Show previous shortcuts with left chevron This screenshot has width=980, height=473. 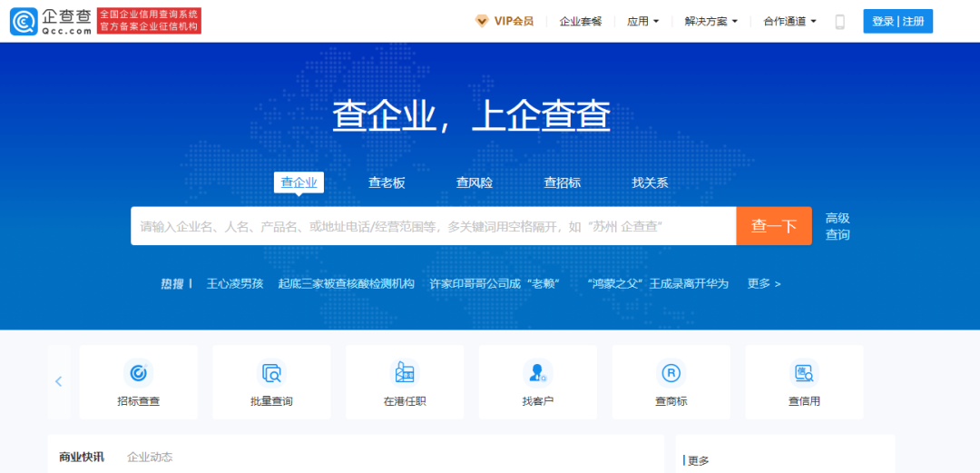59,381
